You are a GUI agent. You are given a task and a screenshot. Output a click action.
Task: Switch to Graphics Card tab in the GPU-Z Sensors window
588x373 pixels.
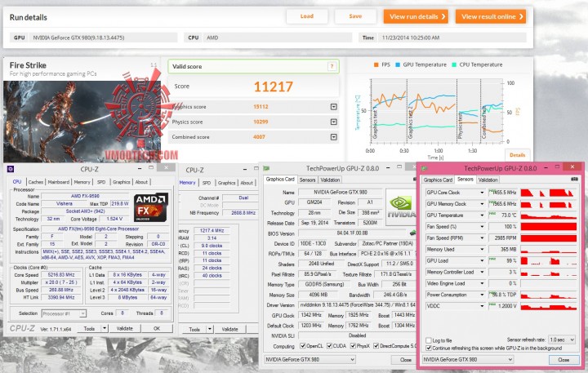click(438, 180)
